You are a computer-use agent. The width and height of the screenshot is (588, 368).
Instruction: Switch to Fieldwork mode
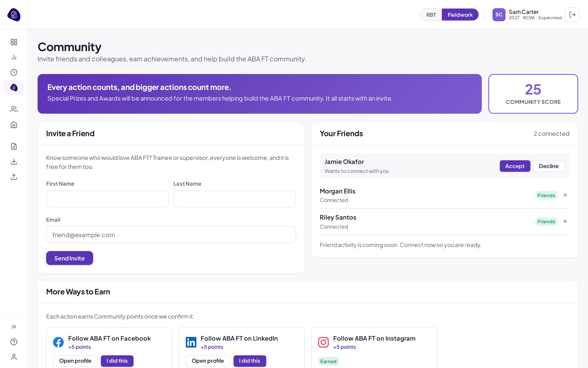tap(460, 15)
